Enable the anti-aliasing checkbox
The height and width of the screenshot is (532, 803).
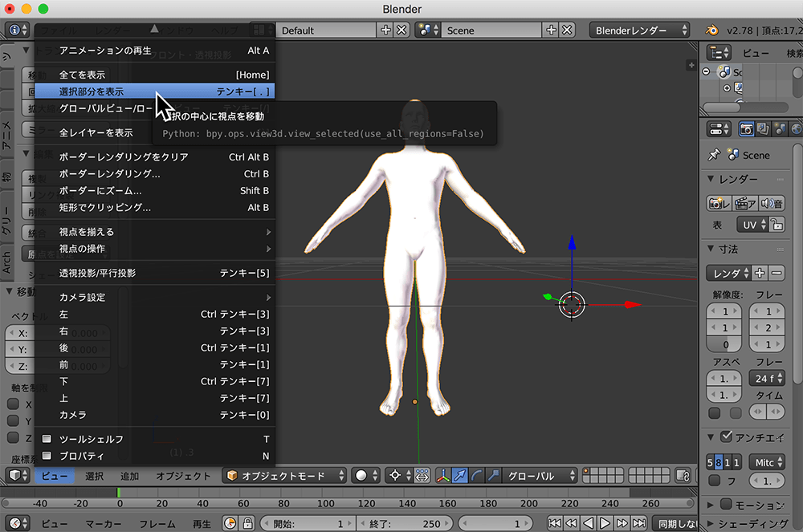pyautogui.click(x=727, y=437)
